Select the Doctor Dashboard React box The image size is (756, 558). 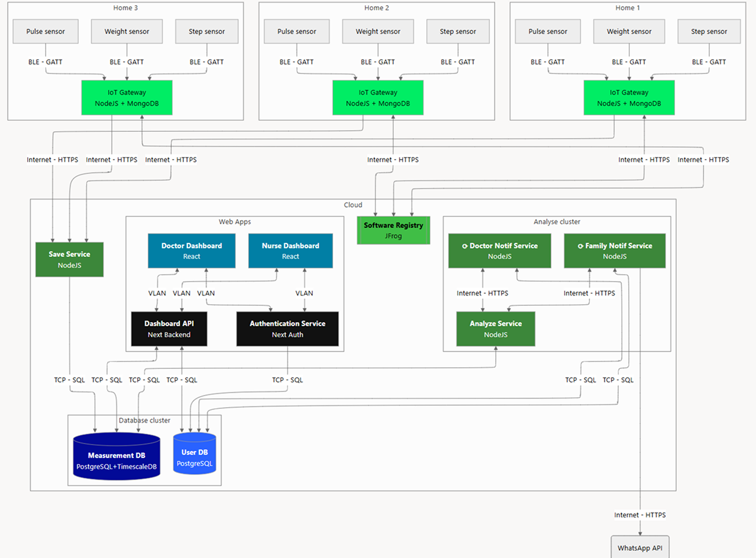(x=191, y=250)
